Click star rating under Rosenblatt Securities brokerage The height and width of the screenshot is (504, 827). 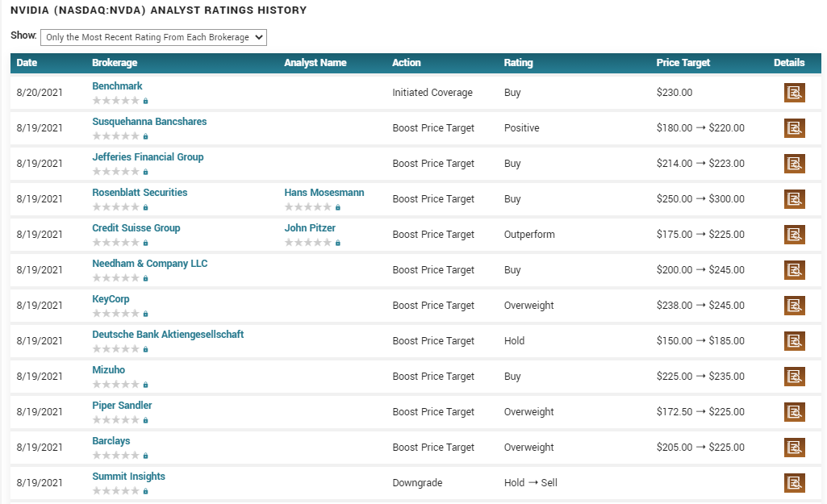pos(116,207)
